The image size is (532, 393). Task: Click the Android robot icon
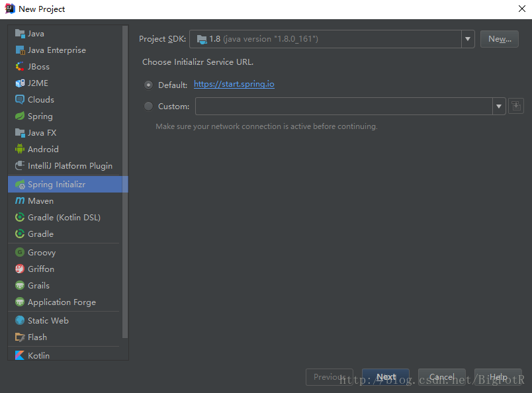20,149
